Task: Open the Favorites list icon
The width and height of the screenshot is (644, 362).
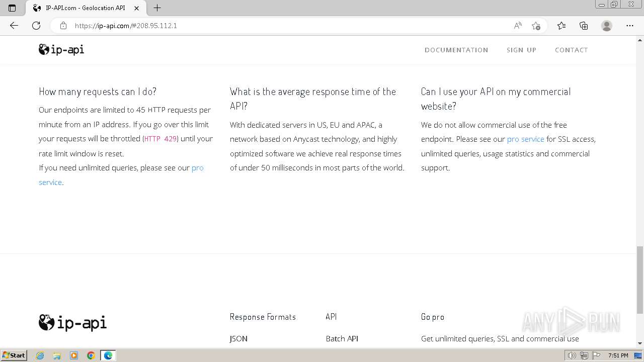Action: (561, 26)
